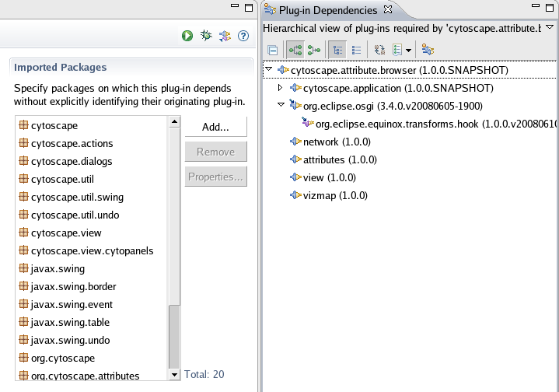The width and height of the screenshot is (559, 392).
Task: Open the dependency history list icon
Action: coord(397,50)
